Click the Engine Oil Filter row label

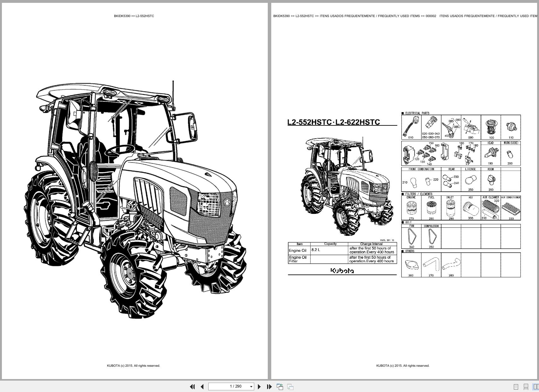point(297,259)
